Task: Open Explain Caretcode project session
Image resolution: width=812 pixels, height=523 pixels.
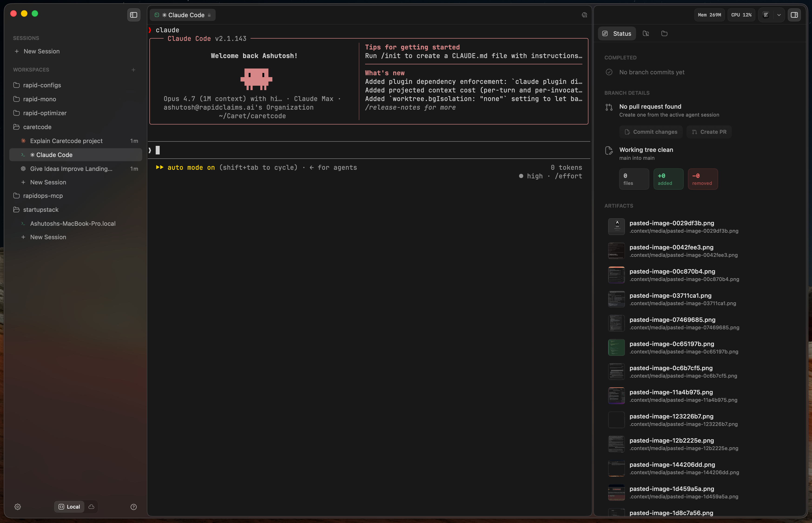Action: tap(76, 141)
